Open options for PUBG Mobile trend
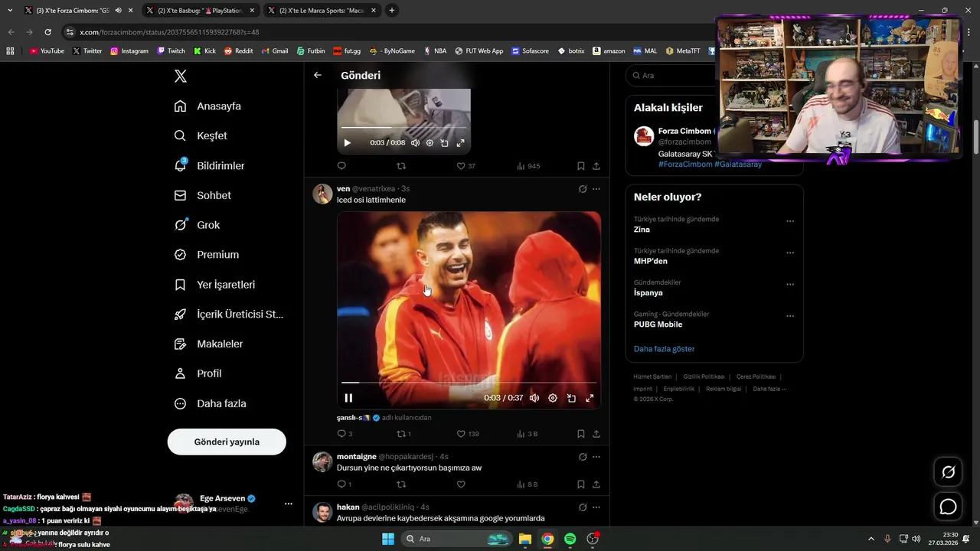This screenshot has height=551, width=980. (x=790, y=316)
